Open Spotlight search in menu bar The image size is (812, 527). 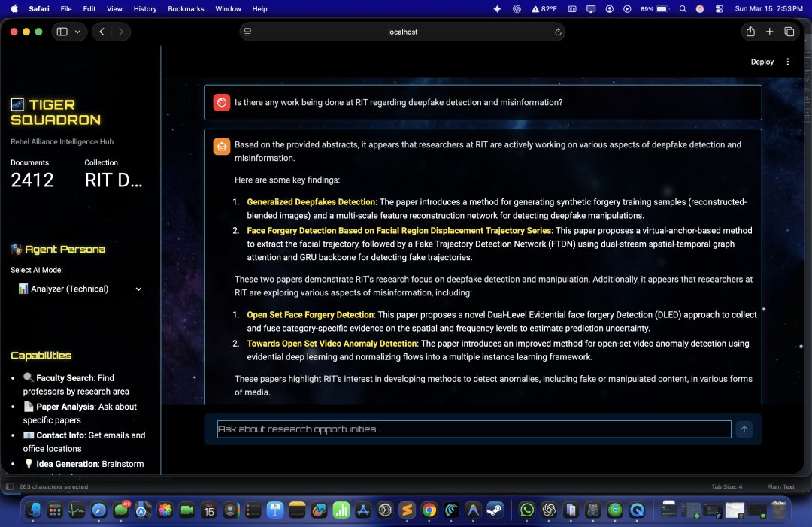pyautogui.click(x=683, y=9)
